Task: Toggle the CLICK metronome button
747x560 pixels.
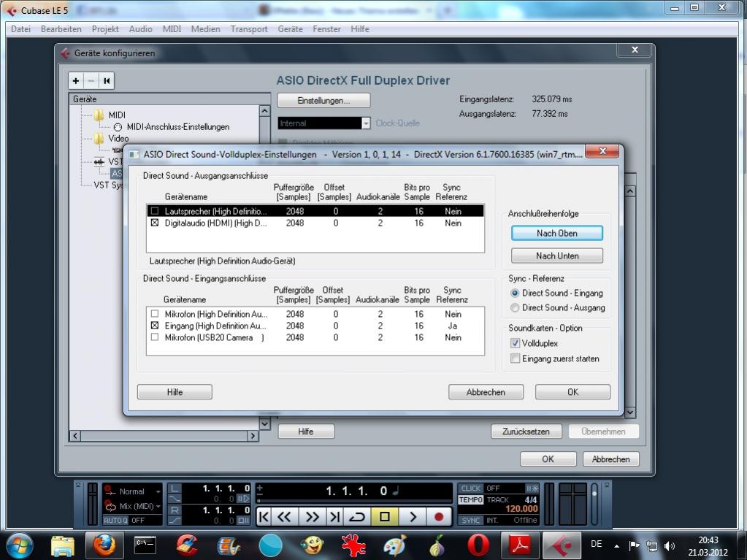Action: click(x=471, y=488)
